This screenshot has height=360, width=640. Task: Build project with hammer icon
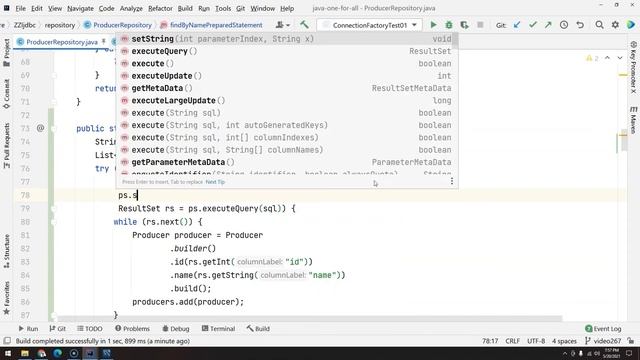[304, 25]
